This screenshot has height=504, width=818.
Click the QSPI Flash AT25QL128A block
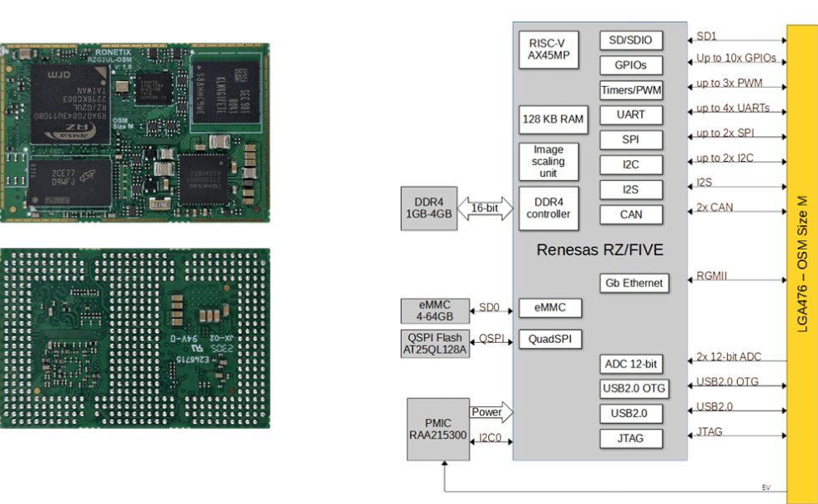(x=435, y=344)
